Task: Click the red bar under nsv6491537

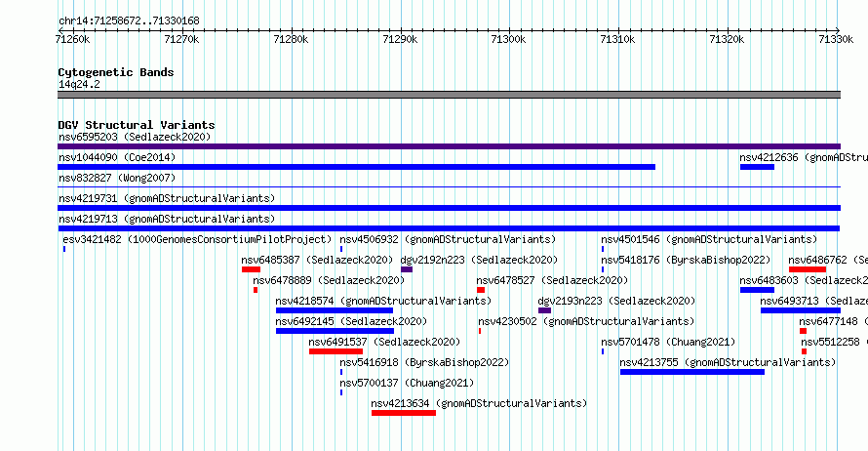Action: [x=336, y=351]
